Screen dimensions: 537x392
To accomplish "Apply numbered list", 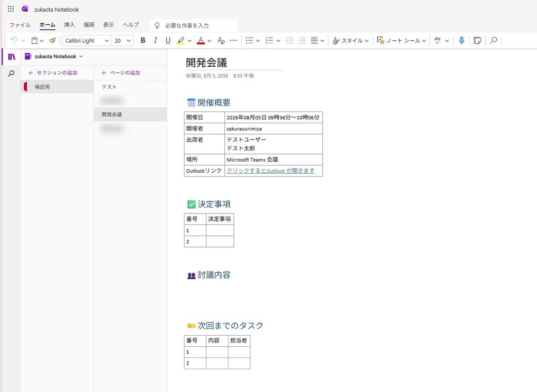I will (x=270, y=40).
